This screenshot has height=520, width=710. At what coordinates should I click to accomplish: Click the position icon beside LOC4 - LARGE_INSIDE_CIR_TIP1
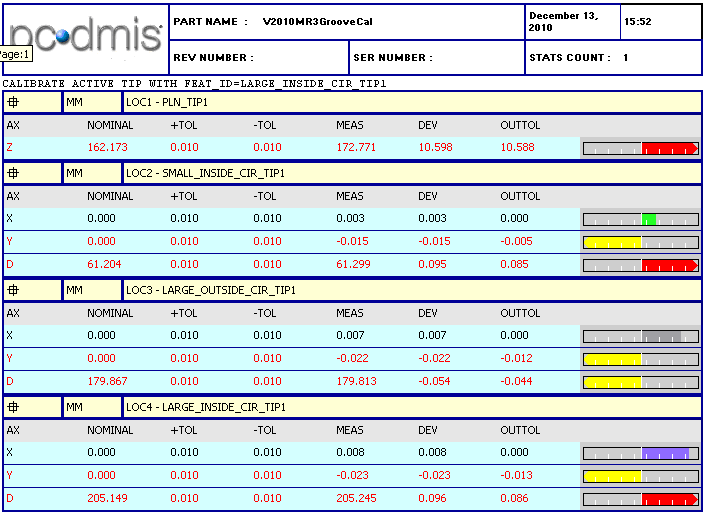pyautogui.click(x=14, y=407)
